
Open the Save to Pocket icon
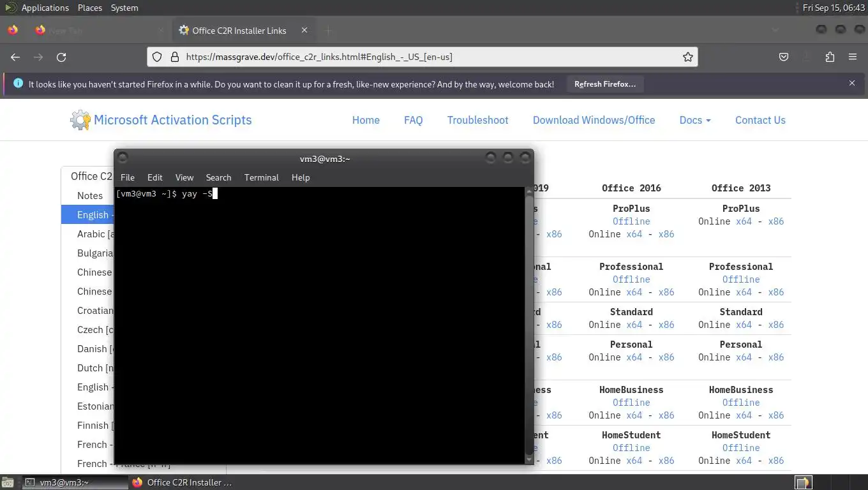point(784,57)
